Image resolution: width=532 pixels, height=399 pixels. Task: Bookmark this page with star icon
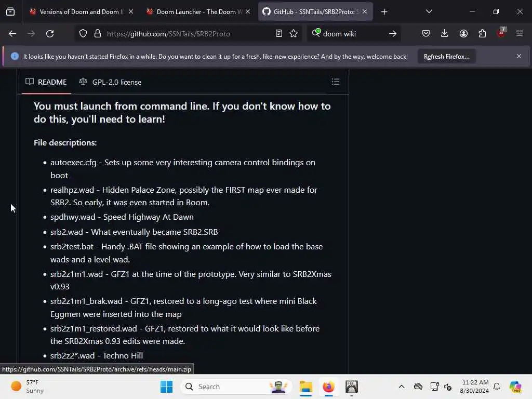coord(294,34)
